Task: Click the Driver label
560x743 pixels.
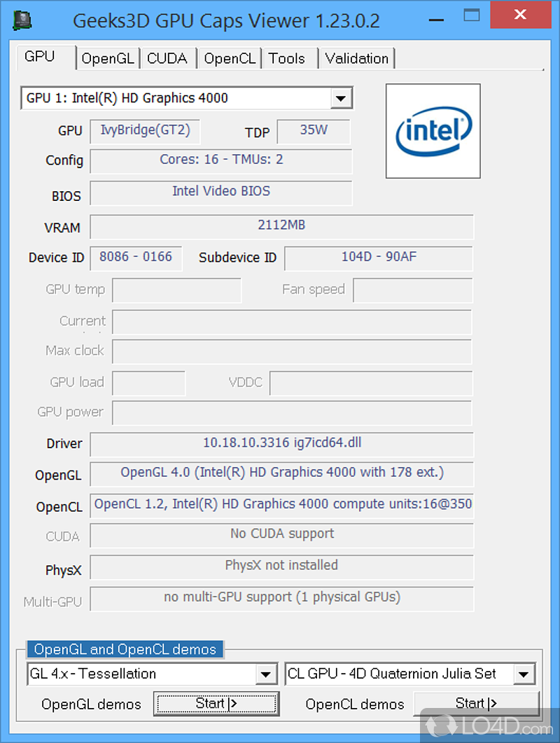Action: 64,444
